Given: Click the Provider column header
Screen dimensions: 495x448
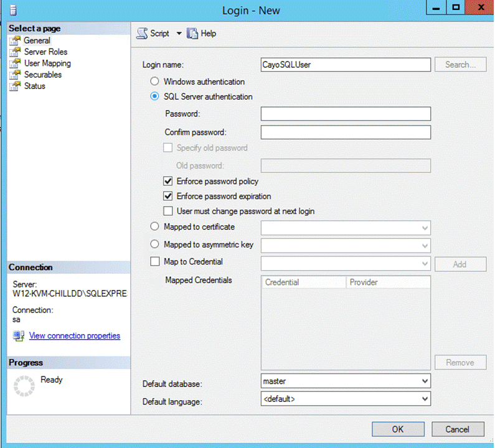Looking at the screenshot, I should tap(389, 282).
